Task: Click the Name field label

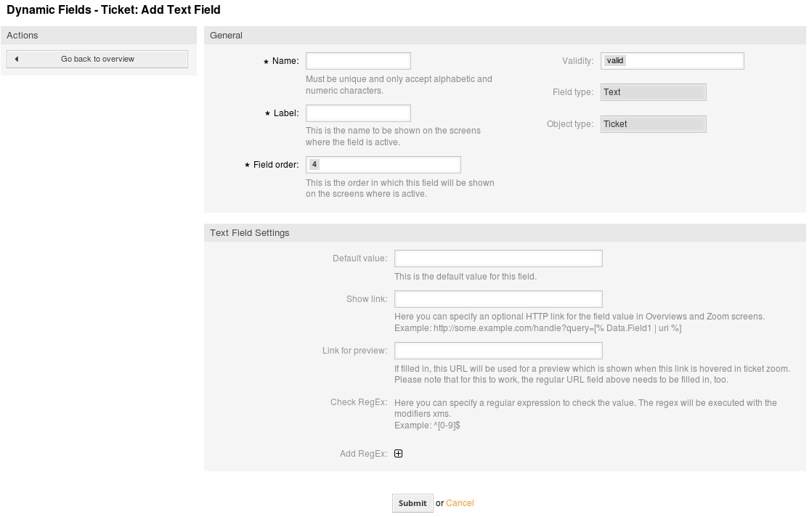Action: point(285,62)
